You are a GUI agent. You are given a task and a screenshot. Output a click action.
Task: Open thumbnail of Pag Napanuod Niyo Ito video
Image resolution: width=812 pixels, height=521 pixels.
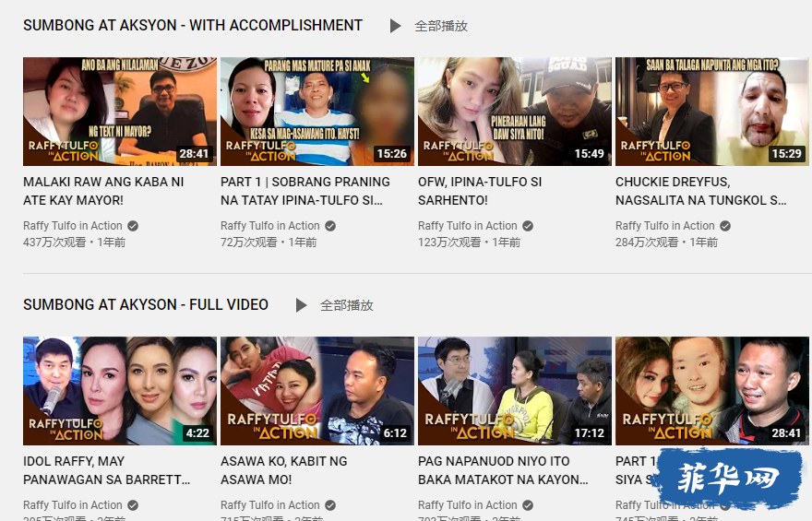[x=515, y=391]
